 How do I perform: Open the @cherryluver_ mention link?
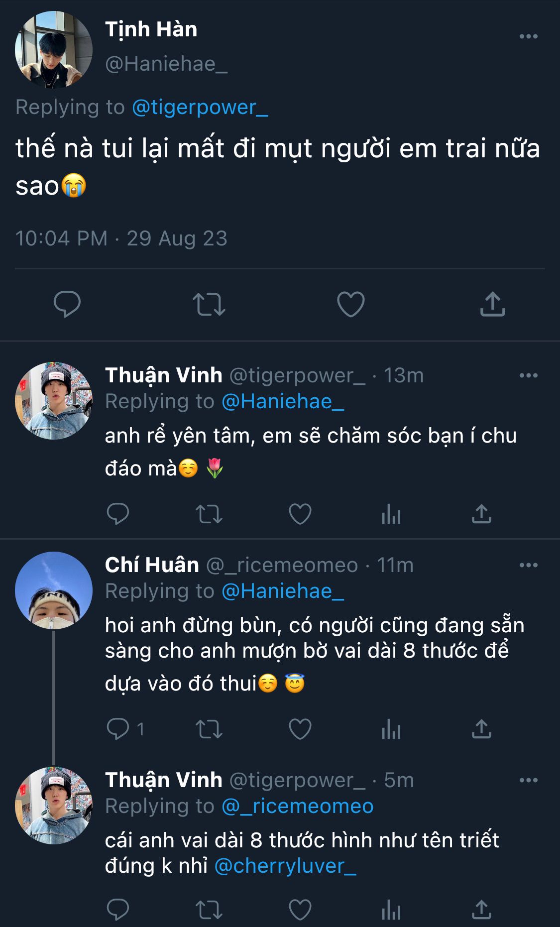[285, 866]
